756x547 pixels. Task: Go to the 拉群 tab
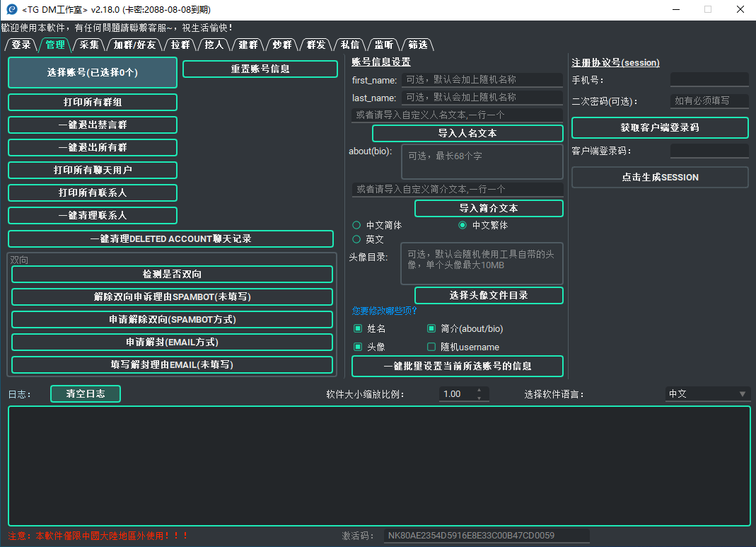(x=180, y=45)
